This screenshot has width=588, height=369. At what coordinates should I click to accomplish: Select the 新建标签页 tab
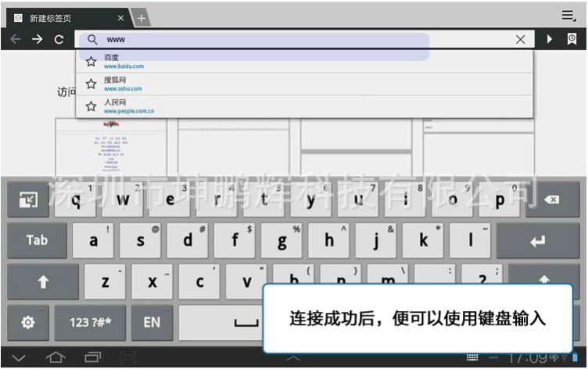[x=66, y=17]
